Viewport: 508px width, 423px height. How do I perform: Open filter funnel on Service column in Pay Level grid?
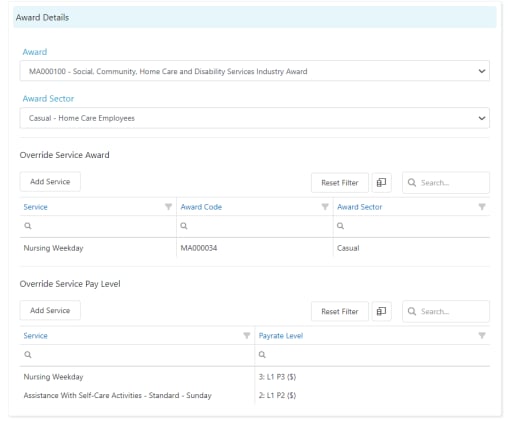246,335
